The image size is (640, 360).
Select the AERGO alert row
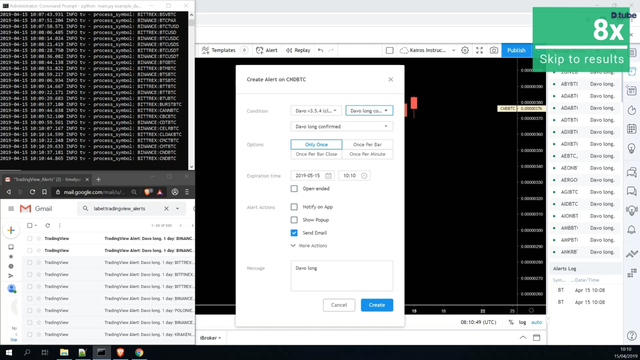pyautogui.click(x=584, y=180)
